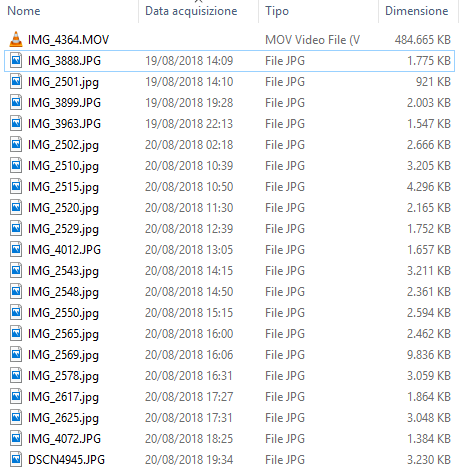Click the file name IMG_2515.jpg
The width and height of the screenshot is (472, 469).
tap(63, 187)
